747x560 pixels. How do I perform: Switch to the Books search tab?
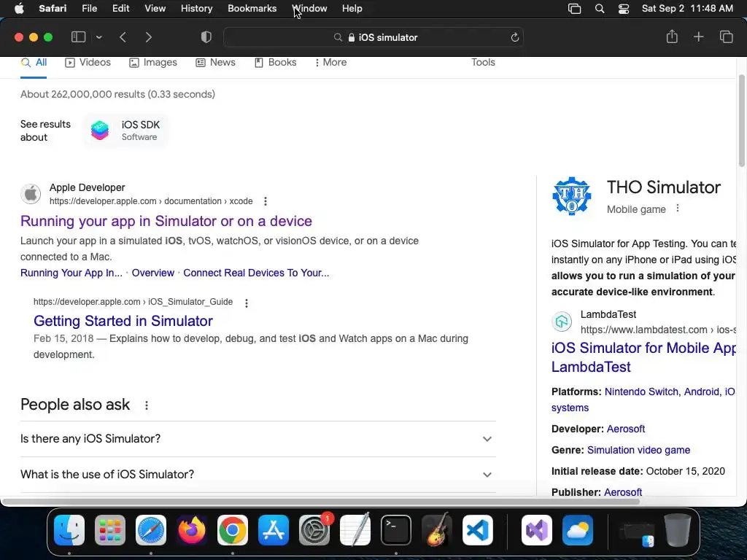tap(275, 63)
